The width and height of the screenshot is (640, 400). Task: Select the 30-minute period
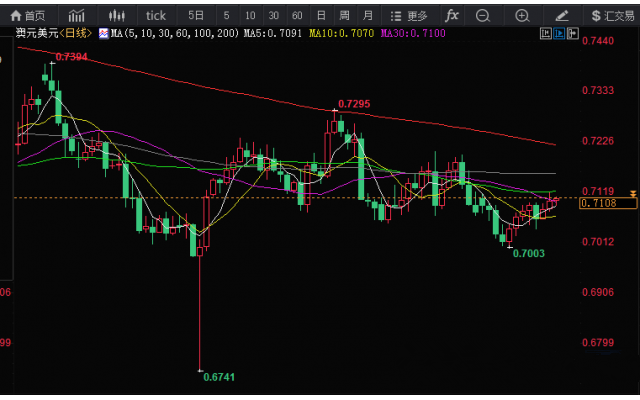pos(273,16)
